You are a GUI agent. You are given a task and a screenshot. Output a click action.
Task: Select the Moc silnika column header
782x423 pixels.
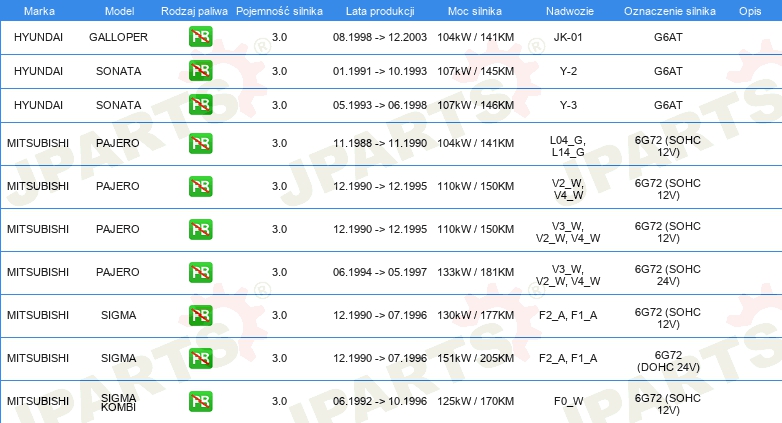(x=475, y=11)
